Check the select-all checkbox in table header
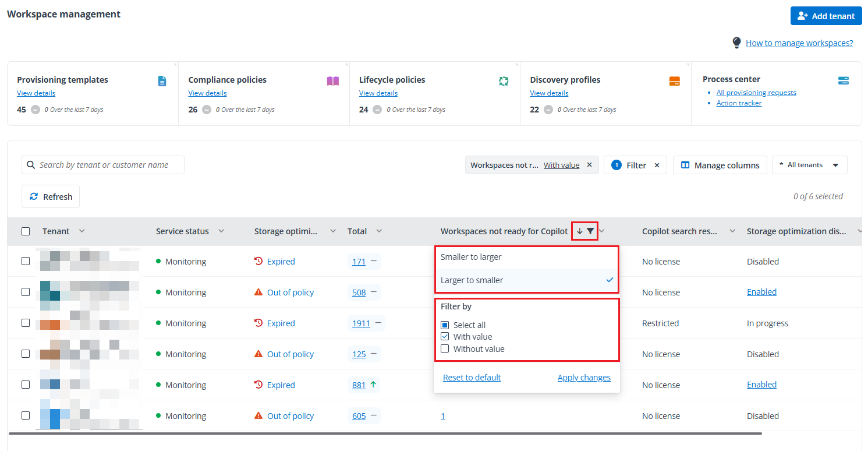 26,231
